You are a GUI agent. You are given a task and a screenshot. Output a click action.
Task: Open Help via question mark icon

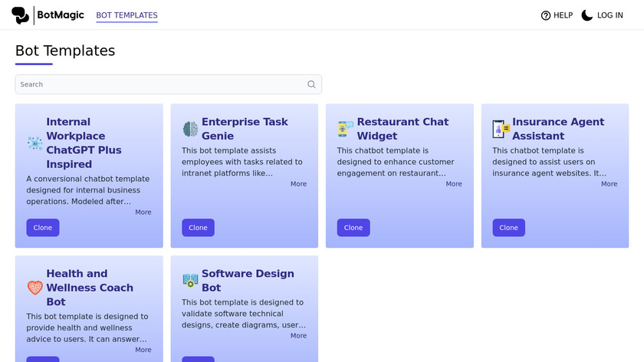click(x=546, y=15)
